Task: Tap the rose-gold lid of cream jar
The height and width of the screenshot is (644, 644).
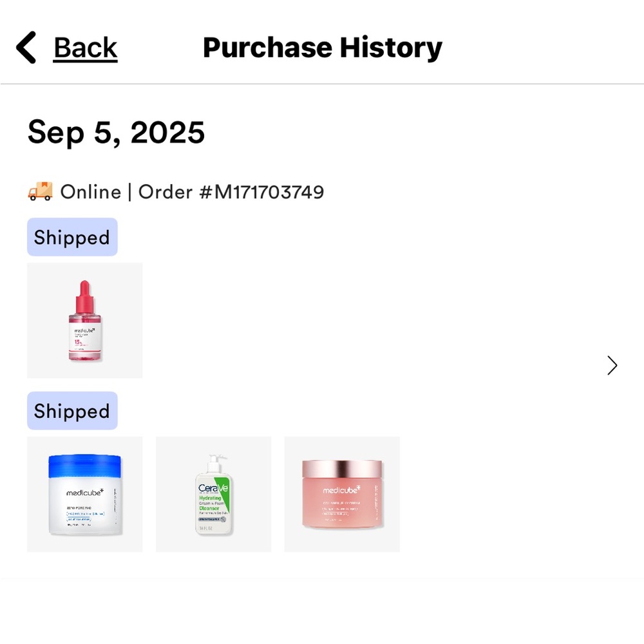Action: 342,469
